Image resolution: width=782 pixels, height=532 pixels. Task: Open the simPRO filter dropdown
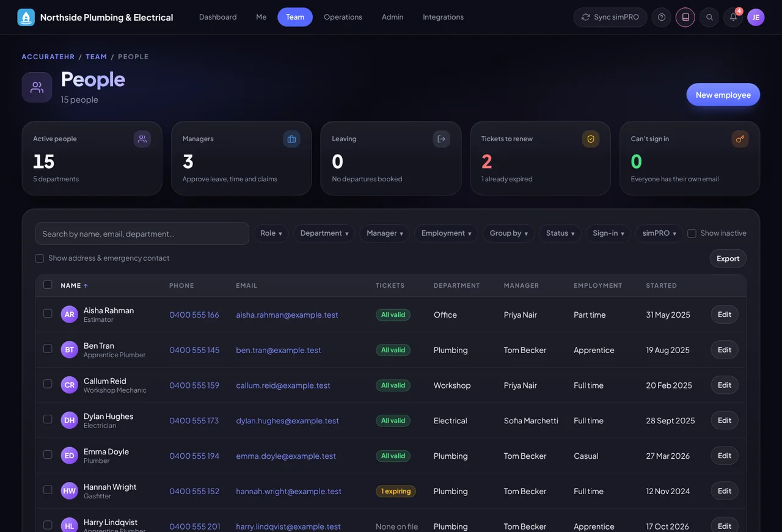pos(659,233)
